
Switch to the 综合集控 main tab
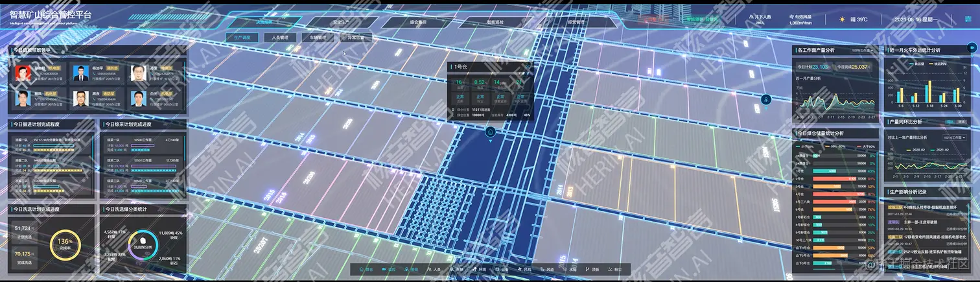[419, 22]
